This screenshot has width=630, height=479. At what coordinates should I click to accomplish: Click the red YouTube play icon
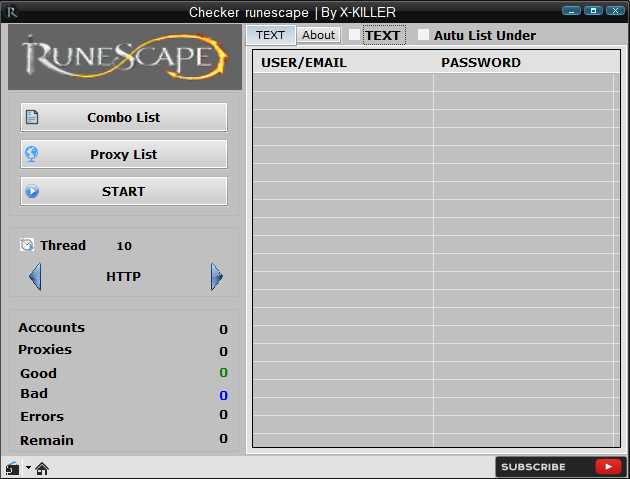click(608, 467)
